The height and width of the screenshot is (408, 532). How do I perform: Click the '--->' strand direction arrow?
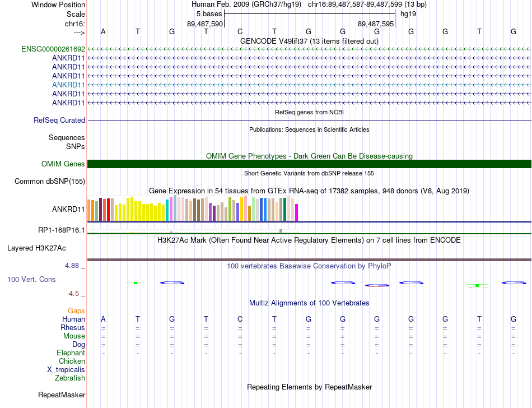click(80, 33)
